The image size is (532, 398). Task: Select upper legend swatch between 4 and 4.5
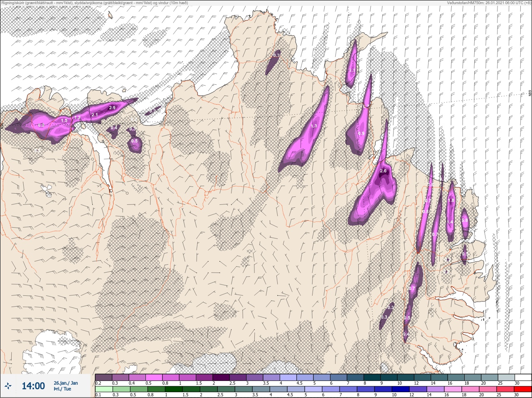[288, 377]
